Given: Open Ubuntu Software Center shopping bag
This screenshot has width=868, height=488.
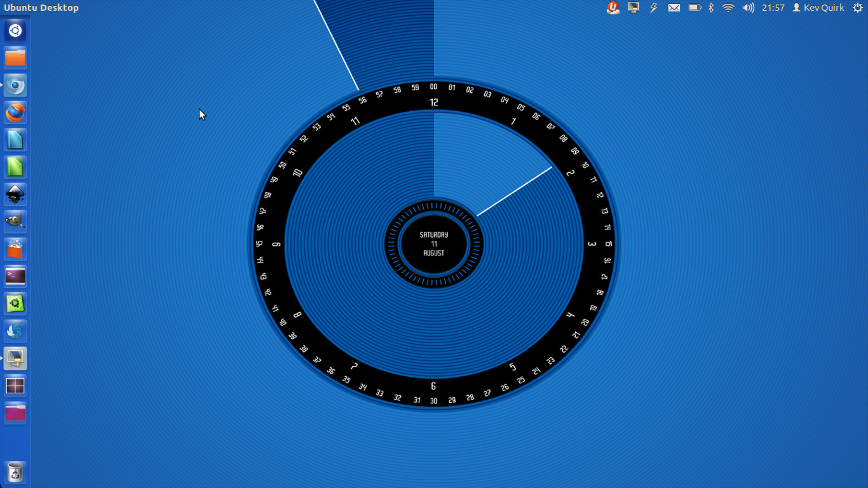Looking at the screenshot, I should 15,249.
